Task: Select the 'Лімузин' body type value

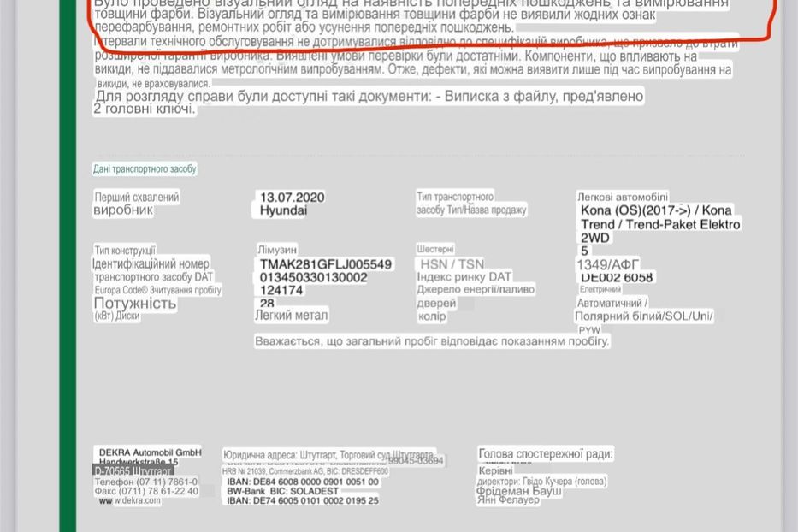Action: (277, 250)
